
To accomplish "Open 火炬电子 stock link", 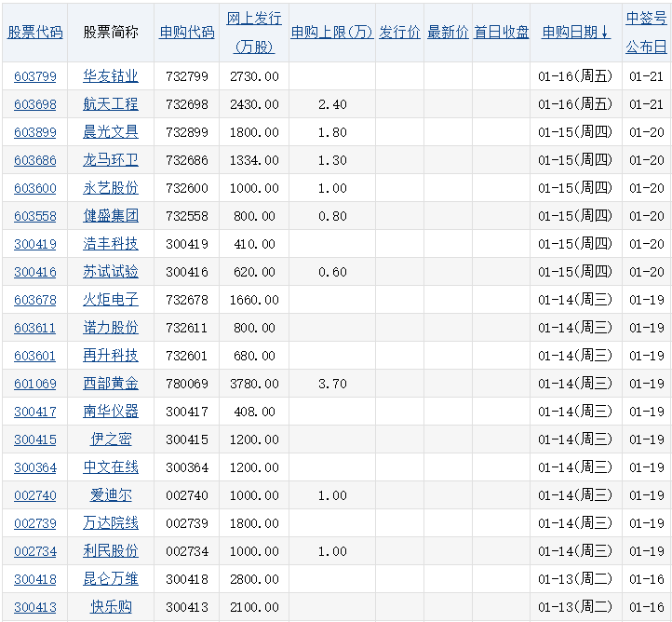I will 111,300.
